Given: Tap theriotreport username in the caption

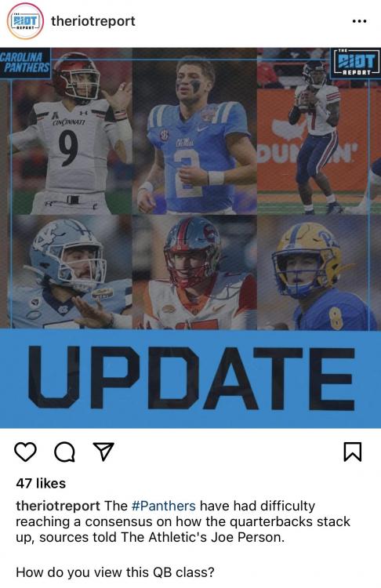Looking at the screenshot, I should tap(58, 506).
